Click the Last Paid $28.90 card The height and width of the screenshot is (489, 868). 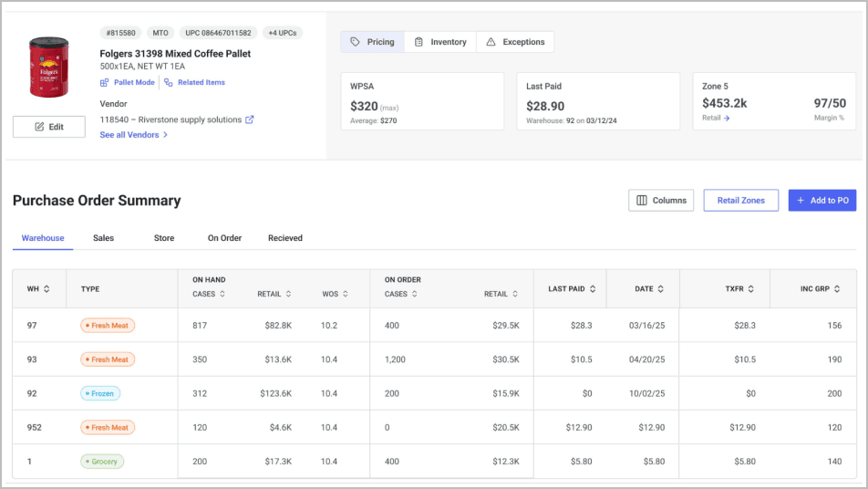[x=598, y=101]
